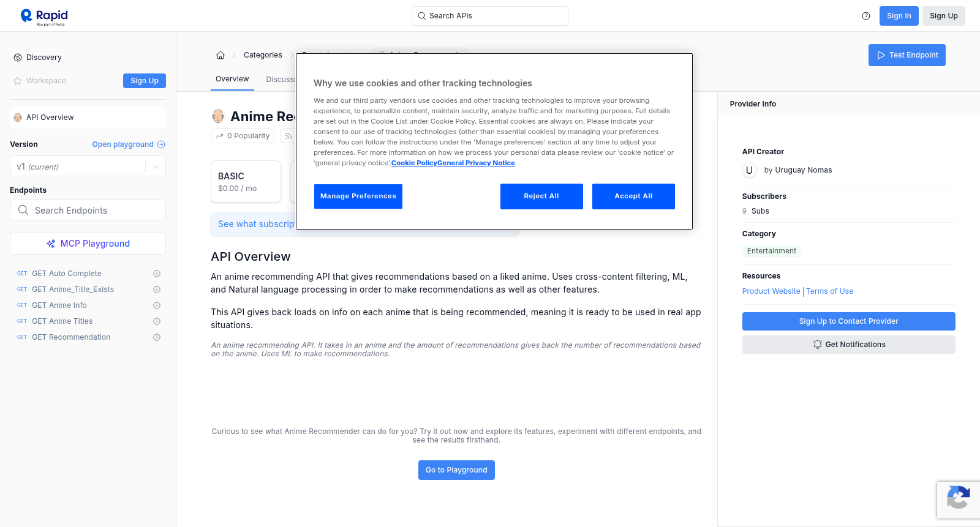
Task: Click Go to Playground button
Action: click(456, 470)
